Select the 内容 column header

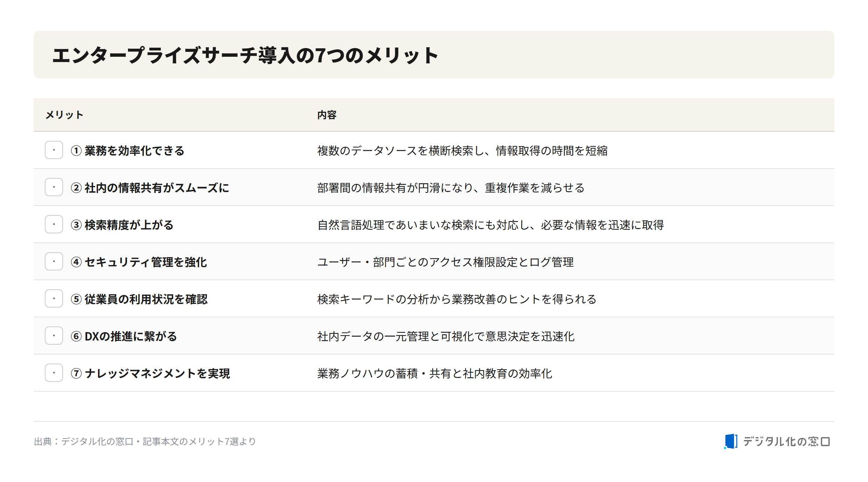click(327, 115)
